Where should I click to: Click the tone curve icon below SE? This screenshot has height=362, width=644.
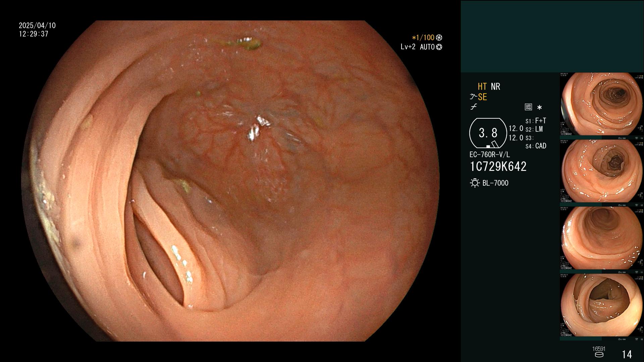tap(474, 107)
